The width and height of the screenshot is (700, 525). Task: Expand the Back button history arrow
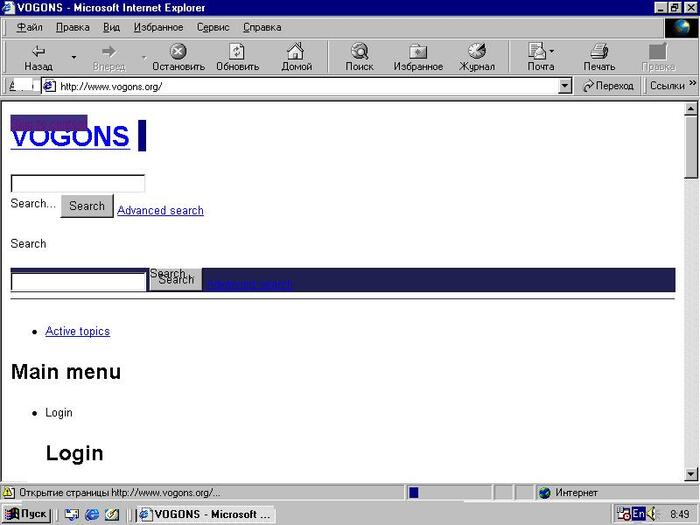pyautogui.click(x=73, y=57)
